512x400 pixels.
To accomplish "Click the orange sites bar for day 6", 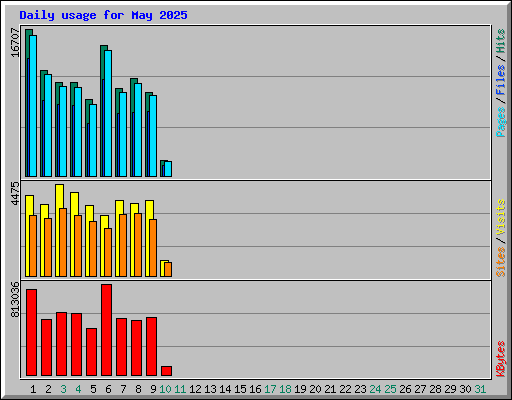I will [108, 252].
